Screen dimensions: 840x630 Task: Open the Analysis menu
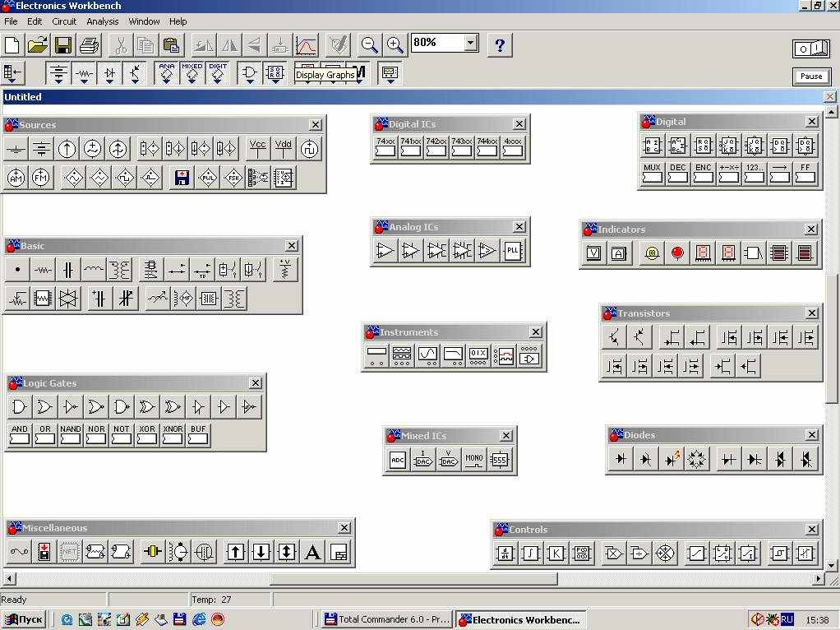pos(102,21)
